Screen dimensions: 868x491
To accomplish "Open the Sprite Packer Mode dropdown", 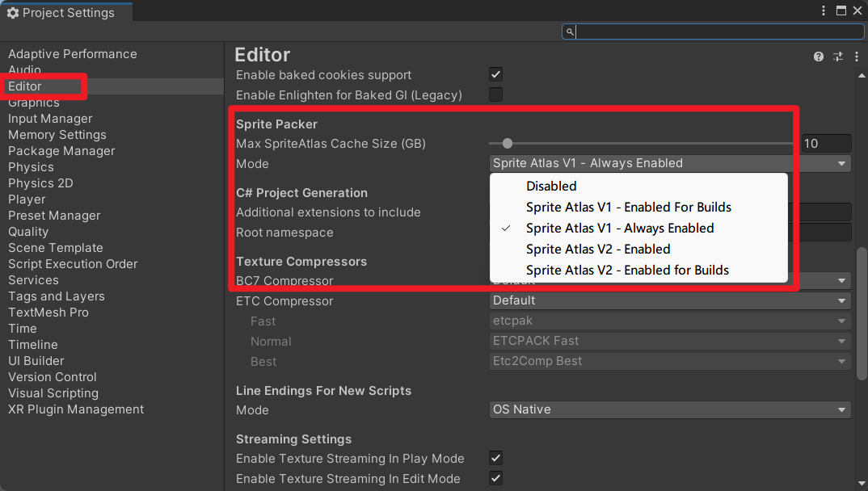I will tap(670, 163).
